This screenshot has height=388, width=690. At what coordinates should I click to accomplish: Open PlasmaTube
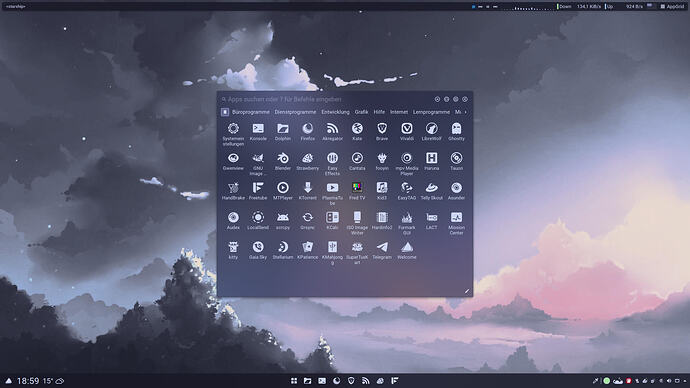click(x=332, y=193)
